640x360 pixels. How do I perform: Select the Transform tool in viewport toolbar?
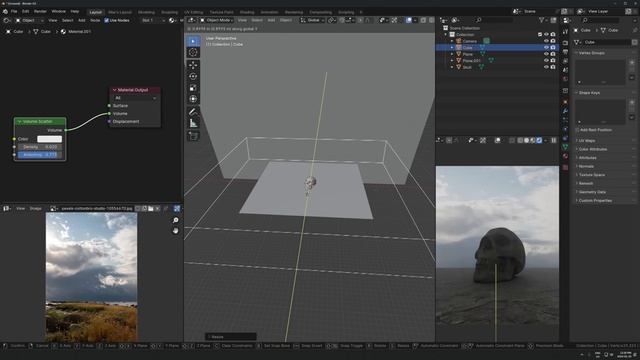[x=193, y=99]
